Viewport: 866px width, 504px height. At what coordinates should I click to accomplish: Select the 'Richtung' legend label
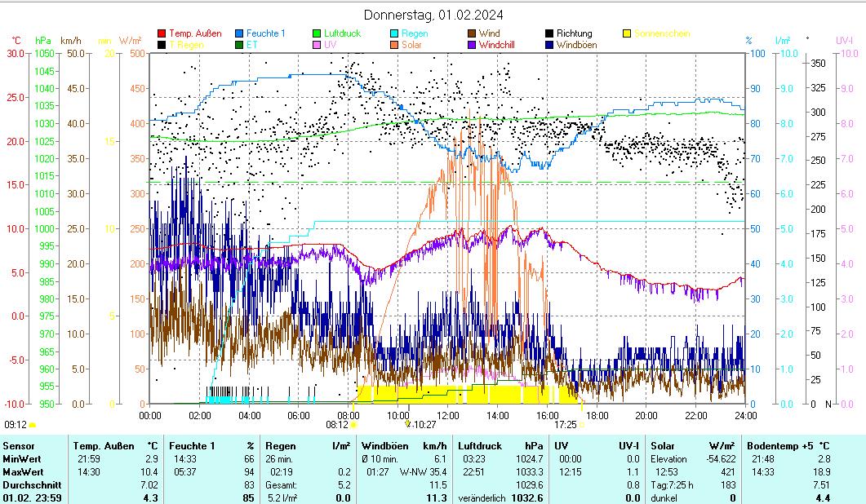pos(575,33)
